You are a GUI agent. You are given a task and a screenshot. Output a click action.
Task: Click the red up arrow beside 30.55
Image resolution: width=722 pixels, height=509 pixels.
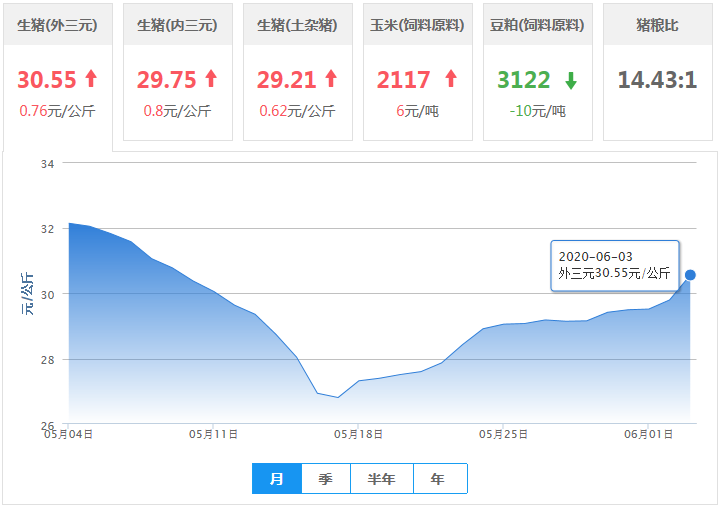point(91,79)
